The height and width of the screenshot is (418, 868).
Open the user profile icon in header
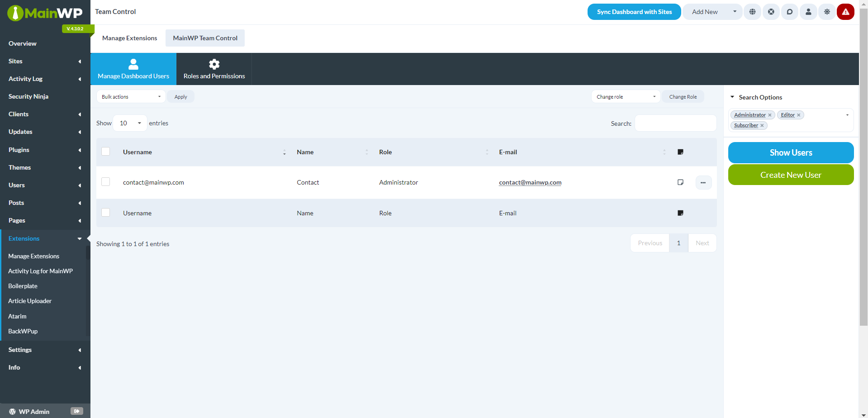pyautogui.click(x=808, y=12)
